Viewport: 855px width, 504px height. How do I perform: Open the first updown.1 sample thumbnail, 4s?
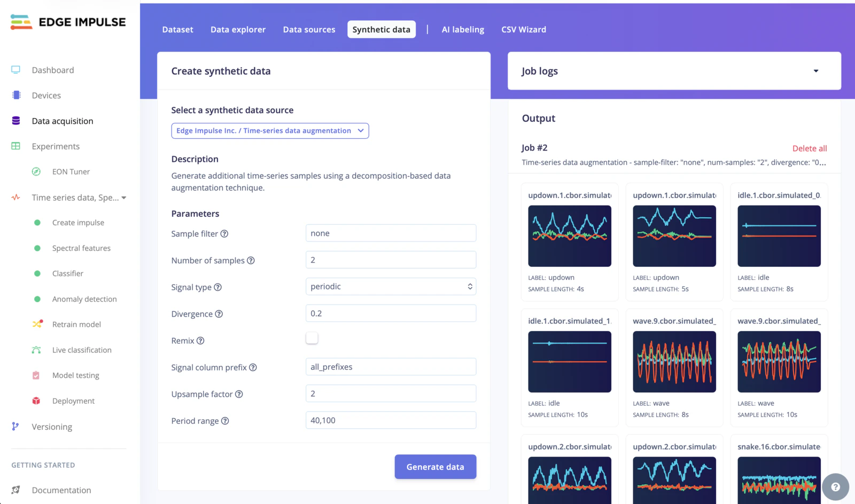(x=570, y=236)
